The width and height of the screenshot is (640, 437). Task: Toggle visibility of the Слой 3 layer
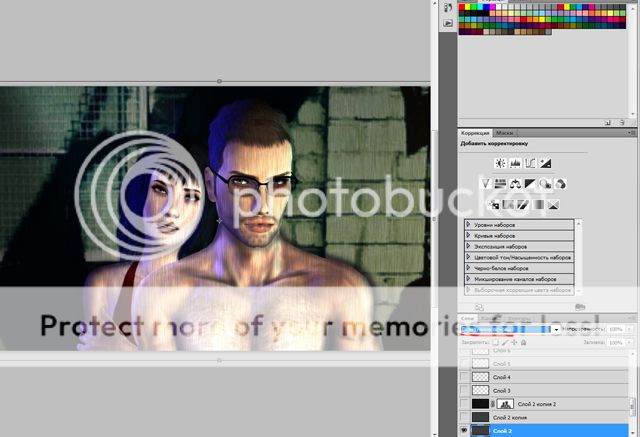tap(464, 390)
